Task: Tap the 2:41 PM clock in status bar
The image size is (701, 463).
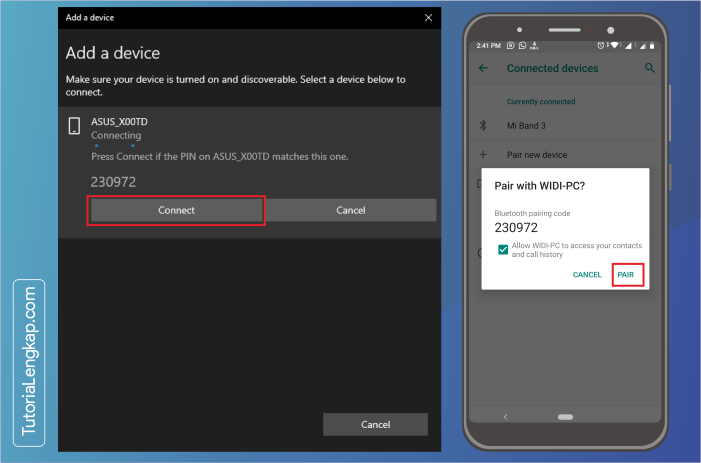Action: pos(488,46)
